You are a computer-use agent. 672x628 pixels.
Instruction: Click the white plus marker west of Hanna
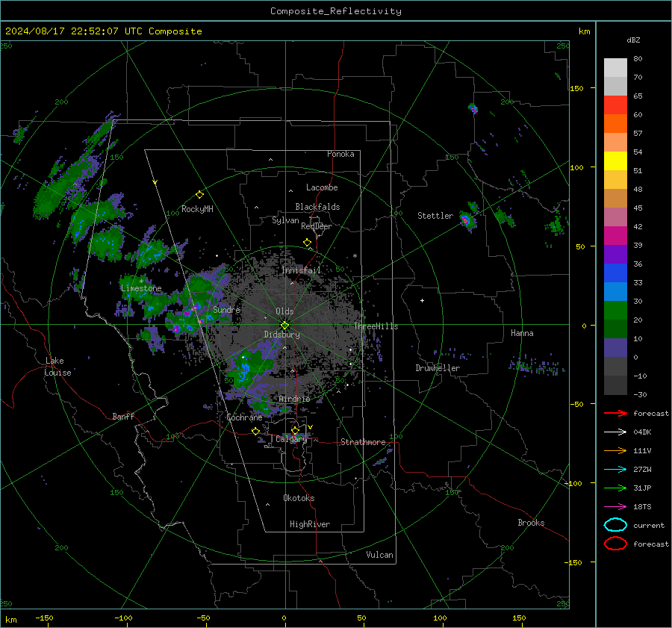point(422,300)
